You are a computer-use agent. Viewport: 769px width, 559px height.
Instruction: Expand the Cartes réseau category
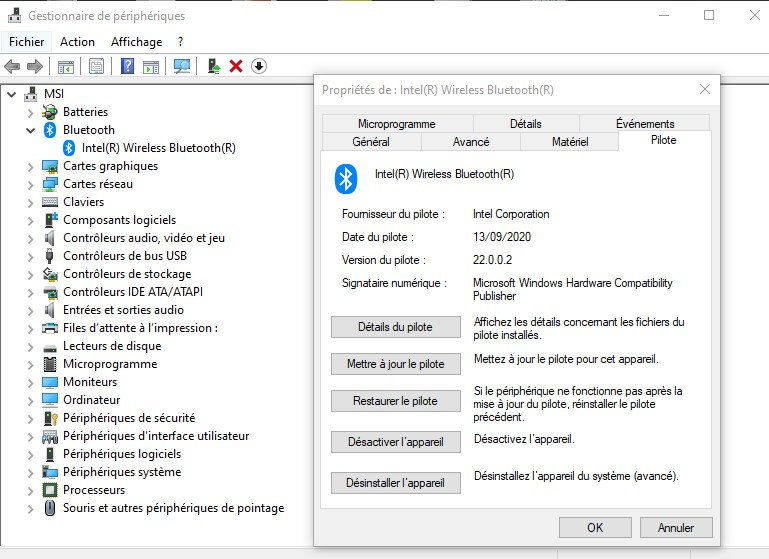[x=30, y=185]
